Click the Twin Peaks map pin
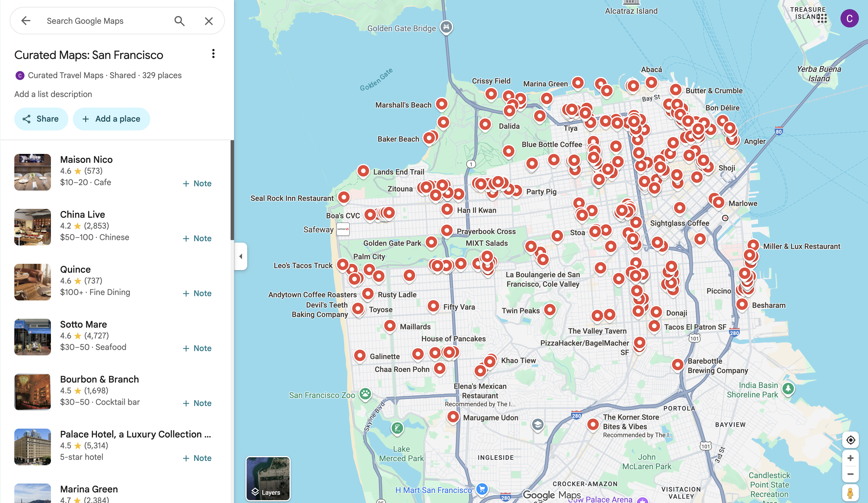The width and height of the screenshot is (868, 503). (x=550, y=310)
